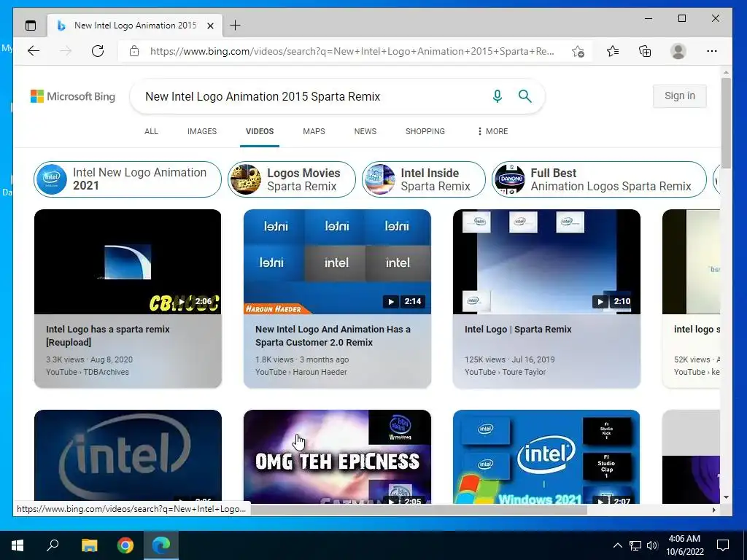Screen dimensions: 747x560
Task: Click the horizontal scrollbar thumb
Action: pyautogui.click(x=418, y=510)
